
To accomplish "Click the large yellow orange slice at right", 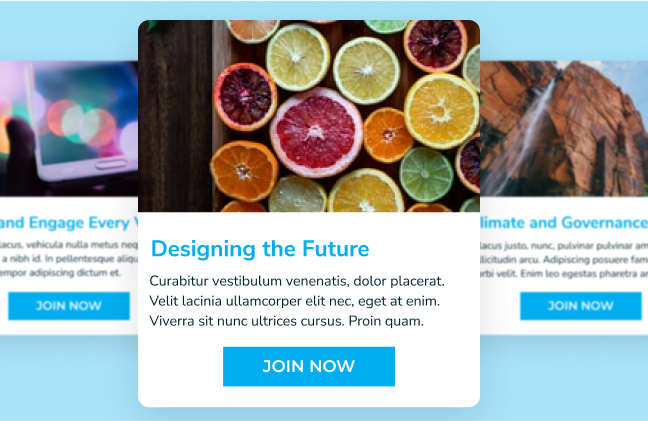I will tap(442, 111).
